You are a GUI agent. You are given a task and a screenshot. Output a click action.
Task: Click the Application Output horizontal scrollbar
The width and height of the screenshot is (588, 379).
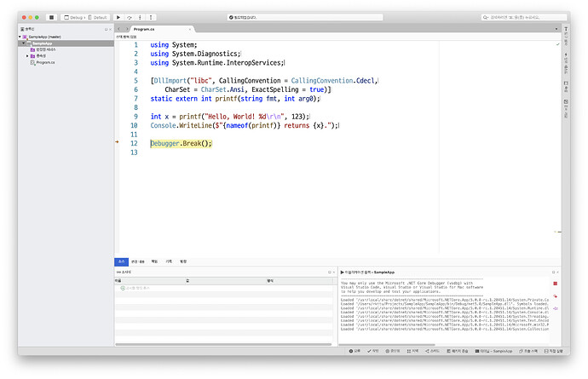click(387, 345)
